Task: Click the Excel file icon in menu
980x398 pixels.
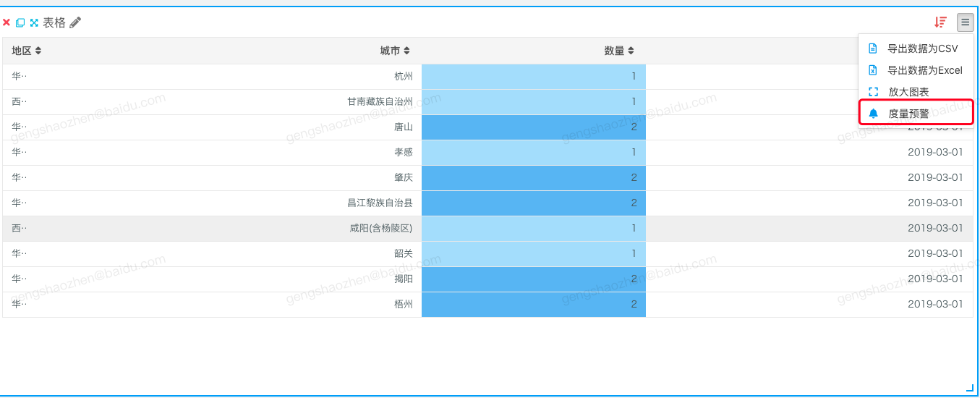Action: point(873,70)
